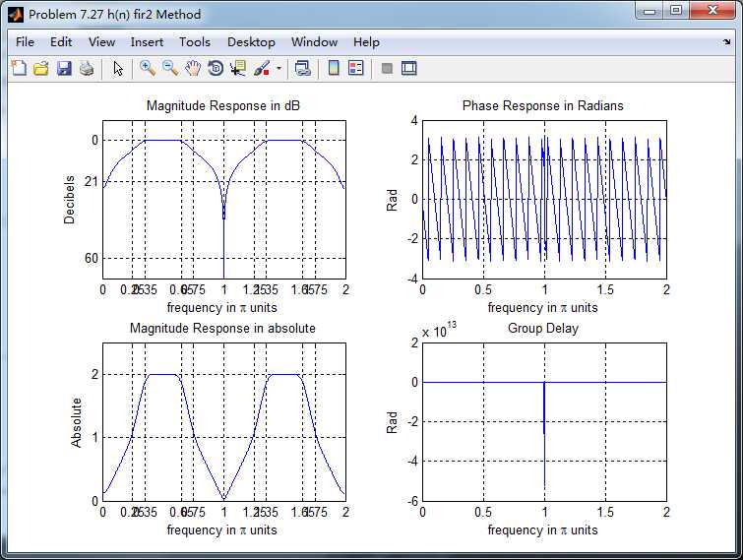Click the New Figure icon

tap(19, 68)
